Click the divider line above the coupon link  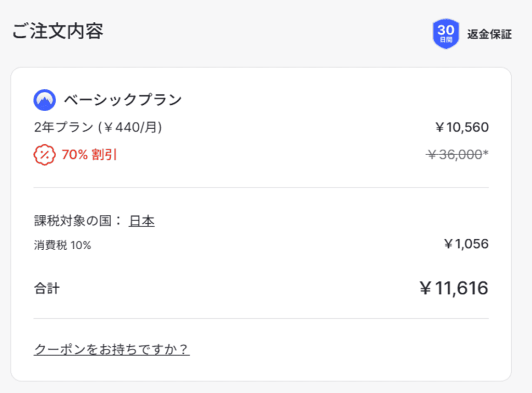tap(261, 318)
